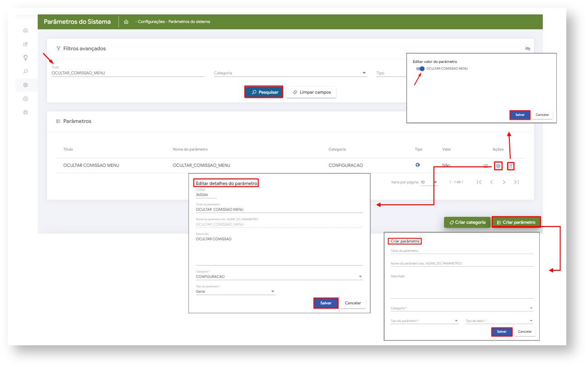Image resolution: width=588 pixels, height=367 pixels.
Task: Click the Título filter field with OCULTAR_COMISSAO_MENU
Action: 128,73
